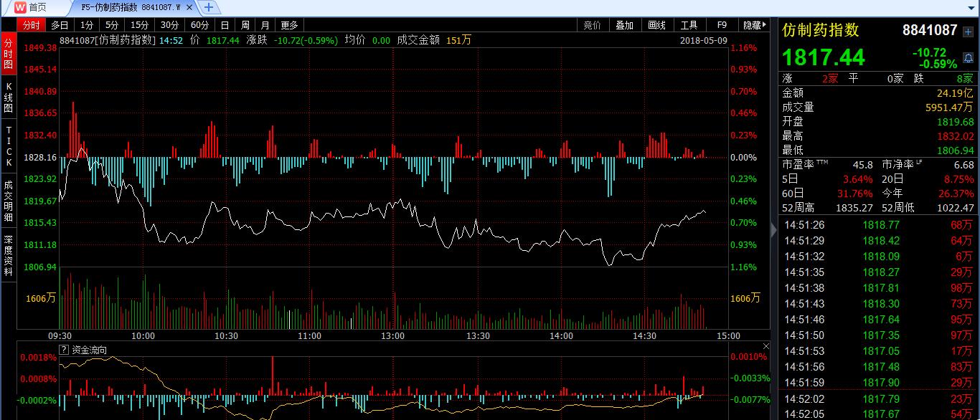Select the 多日 period button
980x420 pixels.
coord(60,25)
